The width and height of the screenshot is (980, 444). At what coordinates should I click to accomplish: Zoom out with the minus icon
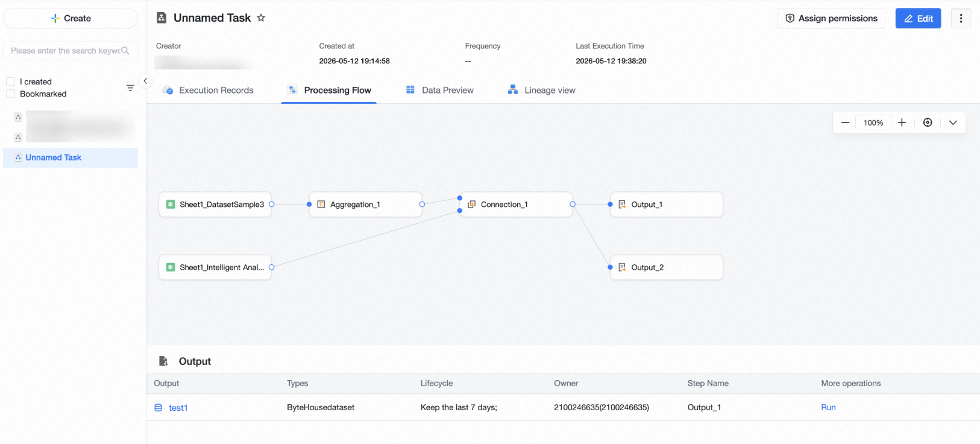tap(845, 122)
